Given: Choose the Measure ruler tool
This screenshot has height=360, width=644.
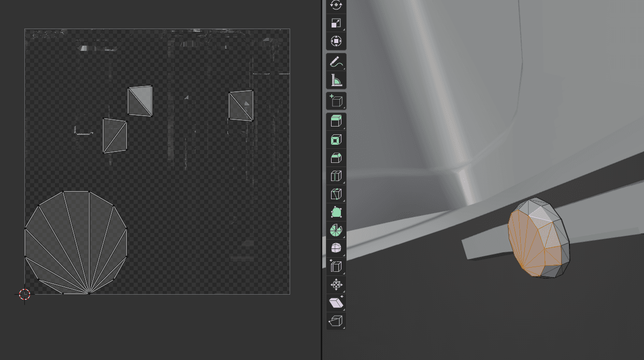Looking at the screenshot, I should tap(336, 80).
